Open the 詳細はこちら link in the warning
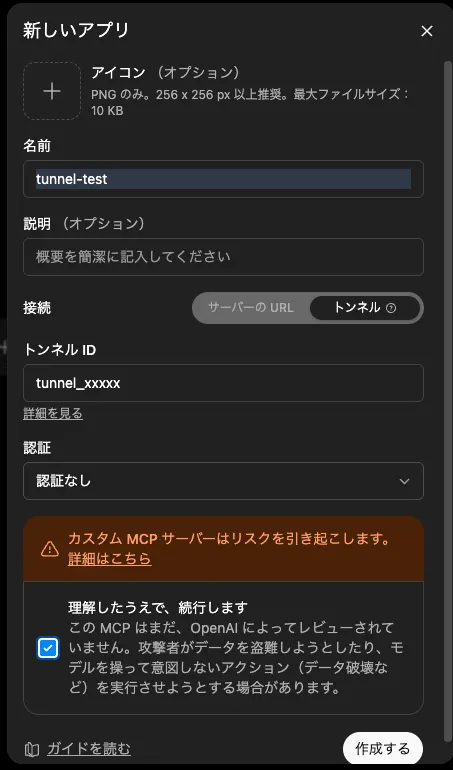The image size is (453, 770). coord(110,559)
